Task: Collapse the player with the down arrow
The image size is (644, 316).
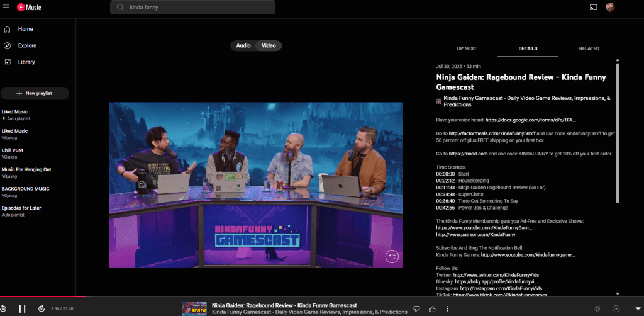Action: [x=637, y=308]
